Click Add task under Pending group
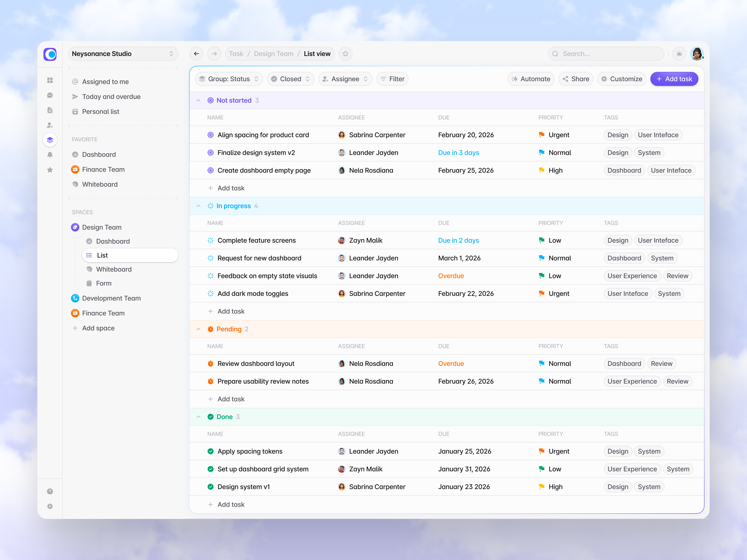747x560 pixels. pos(226,399)
